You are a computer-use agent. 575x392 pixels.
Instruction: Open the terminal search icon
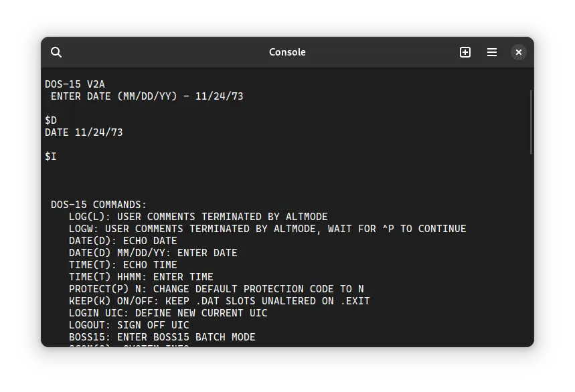[56, 52]
